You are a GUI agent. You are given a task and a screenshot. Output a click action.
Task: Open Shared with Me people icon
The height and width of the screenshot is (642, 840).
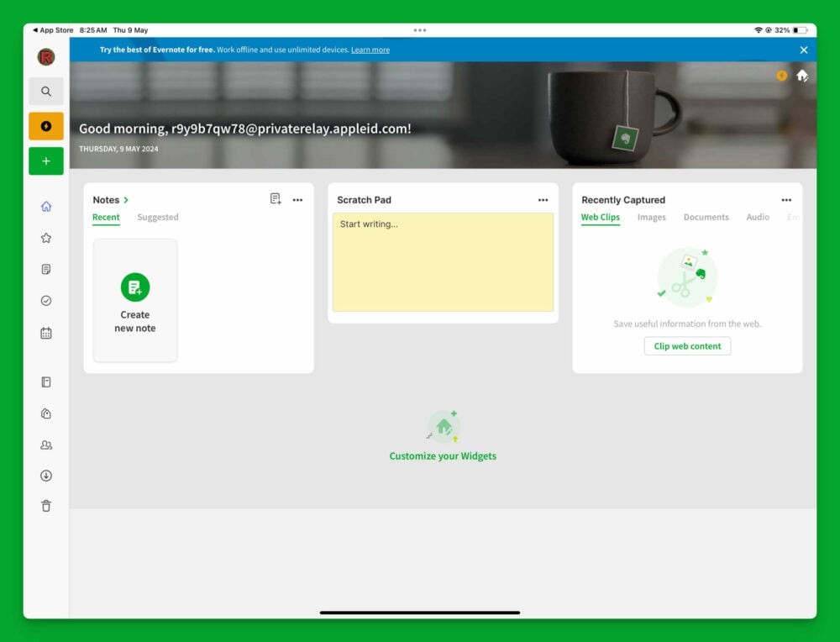tap(46, 445)
